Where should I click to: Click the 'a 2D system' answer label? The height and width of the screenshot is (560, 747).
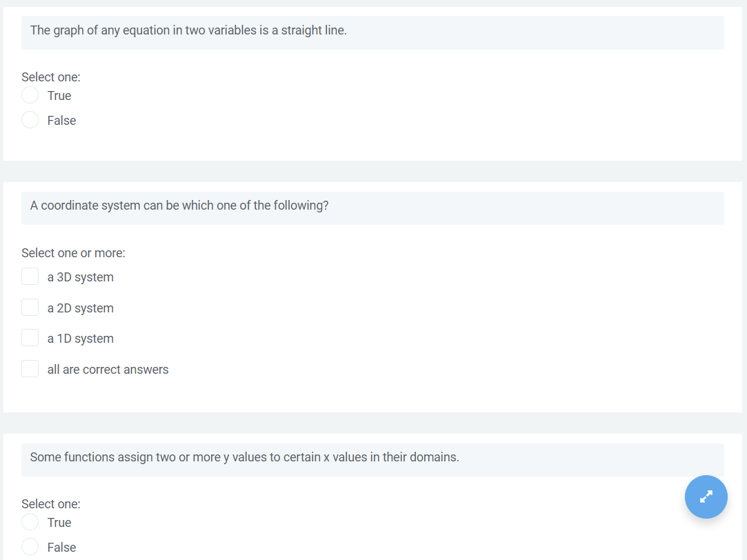[80, 308]
